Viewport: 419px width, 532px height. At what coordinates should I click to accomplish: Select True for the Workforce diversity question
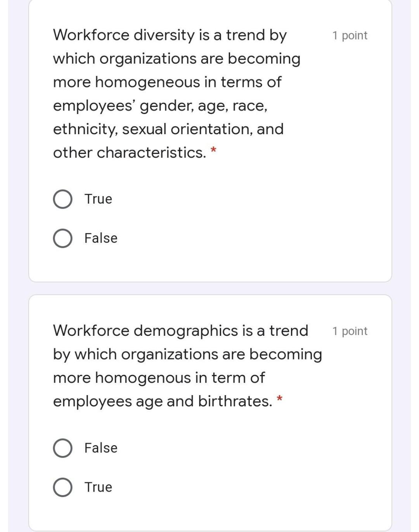pyautogui.click(x=62, y=199)
